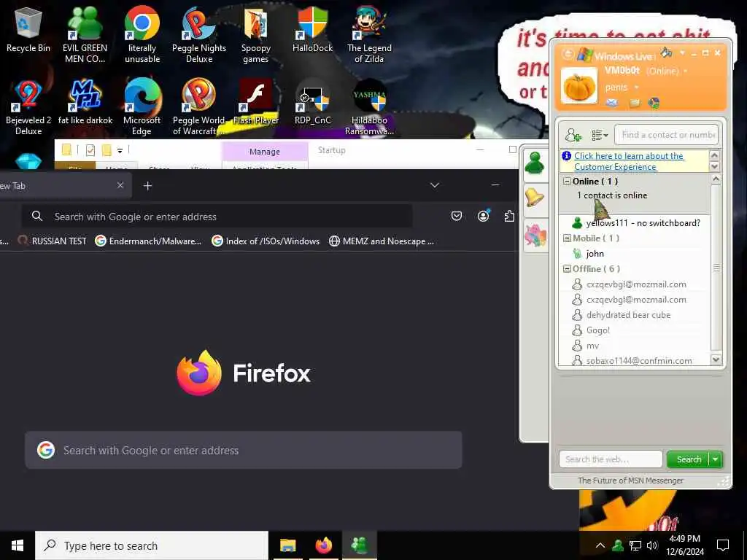This screenshot has width=747, height=560.
Task: Select the green buddy tab in Messenger sidebar
Action: 535,163
